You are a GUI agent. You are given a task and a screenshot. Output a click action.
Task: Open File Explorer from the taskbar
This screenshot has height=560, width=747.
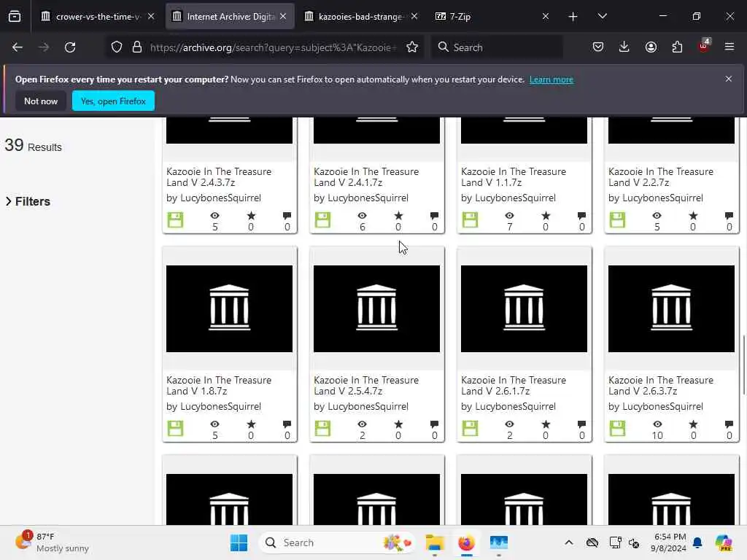(435, 542)
